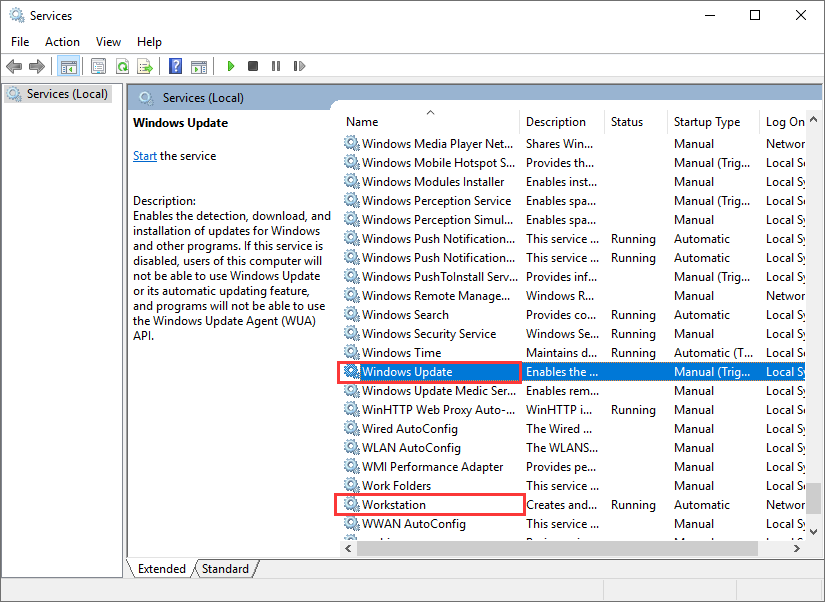Click Automatic startup type of Windows Search

(702, 315)
